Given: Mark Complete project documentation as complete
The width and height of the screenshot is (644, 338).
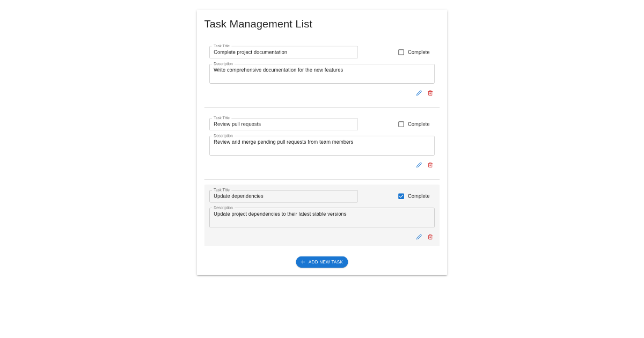Looking at the screenshot, I should click(x=401, y=52).
